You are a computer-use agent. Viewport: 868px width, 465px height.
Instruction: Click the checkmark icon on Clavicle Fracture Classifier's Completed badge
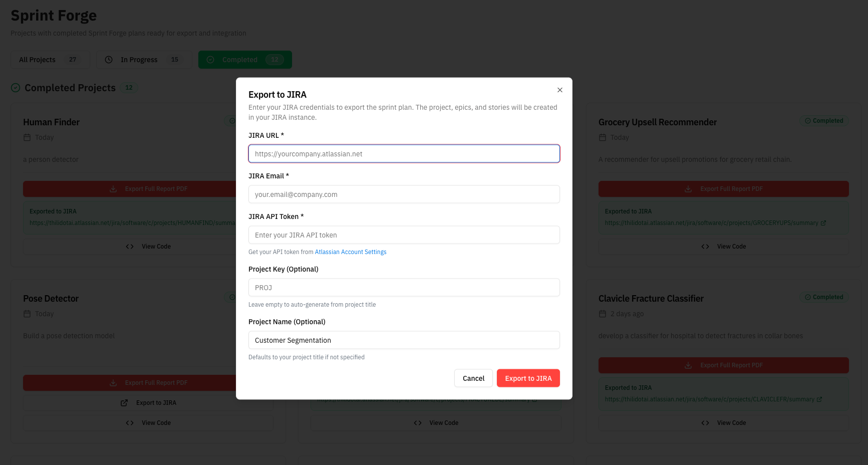[x=807, y=297]
